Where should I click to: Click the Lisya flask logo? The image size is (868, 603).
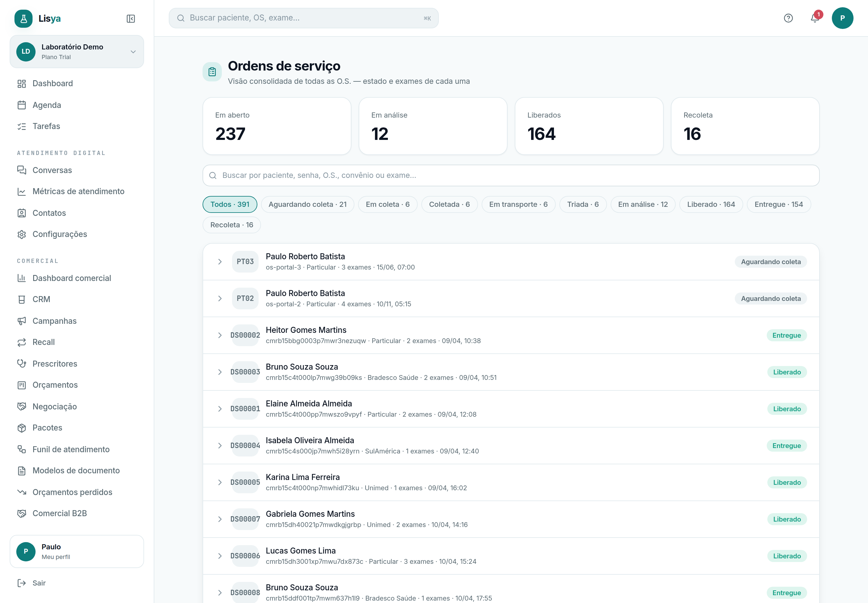(x=24, y=18)
